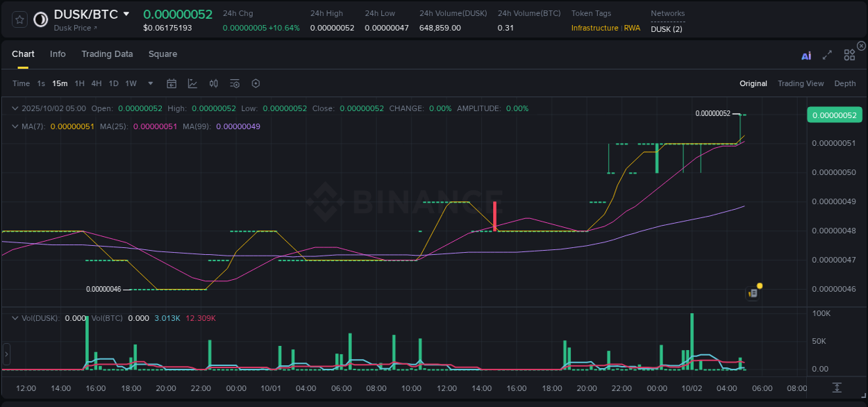The height and width of the screenshot is (407, 868).
Task: Open chart settings via hexagon icon
Action: click(x=256, y=83)
